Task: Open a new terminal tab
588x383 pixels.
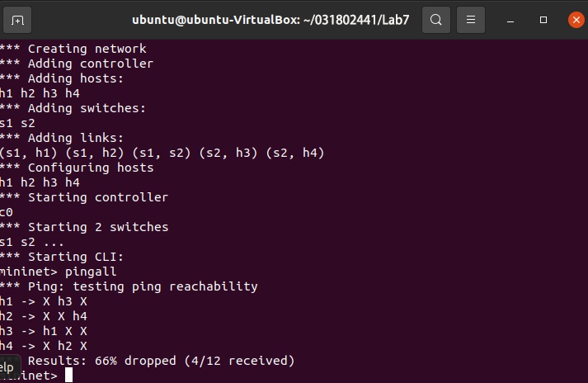Action: pyautogui.click(x=19, y=18)
